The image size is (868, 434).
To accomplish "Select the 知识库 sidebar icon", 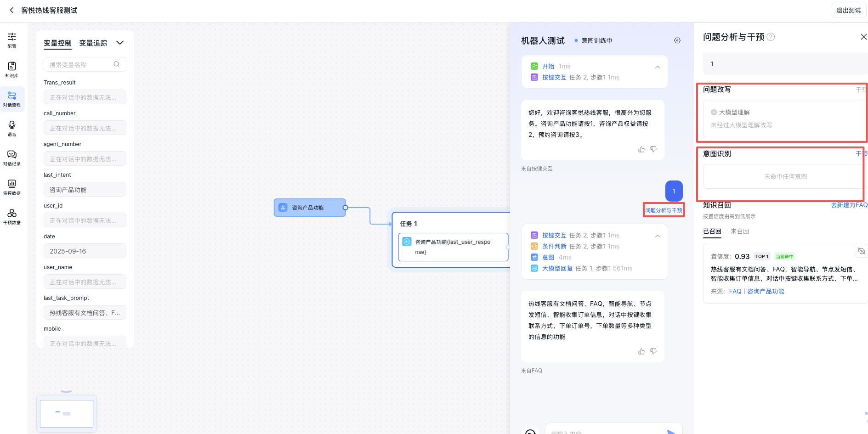I will click(12, 70).
